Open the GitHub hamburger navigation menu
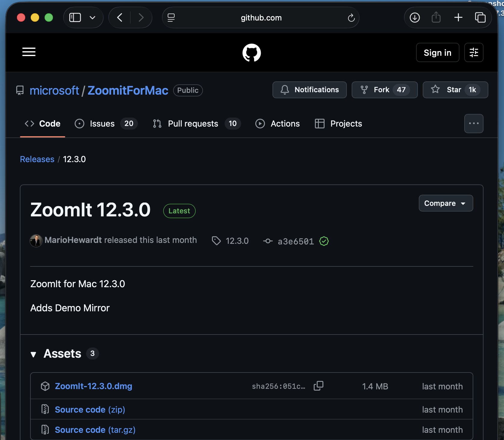Screen dimensions: 504x440 [29, 52]
